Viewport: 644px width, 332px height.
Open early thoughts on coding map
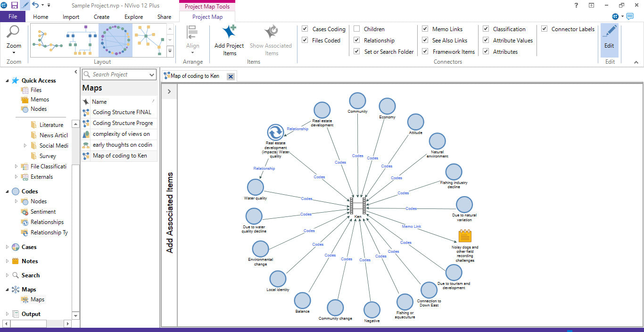(x=119, y=145)
